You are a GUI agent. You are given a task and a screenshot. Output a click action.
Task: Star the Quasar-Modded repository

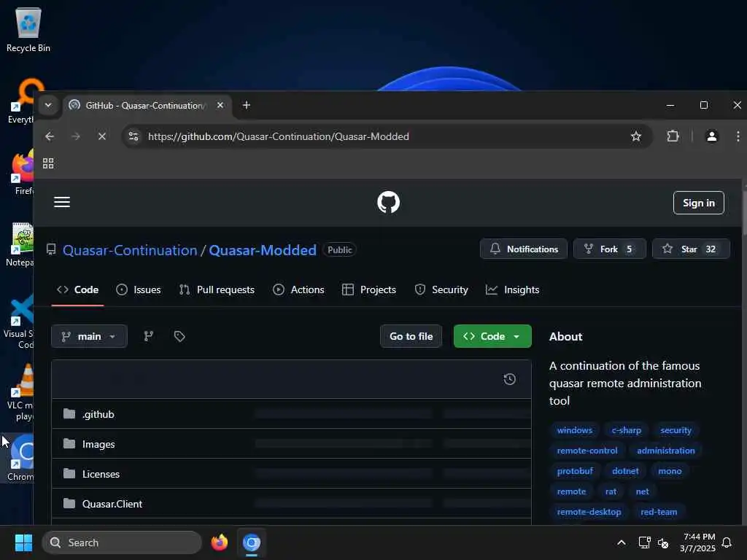coord(691,249)
